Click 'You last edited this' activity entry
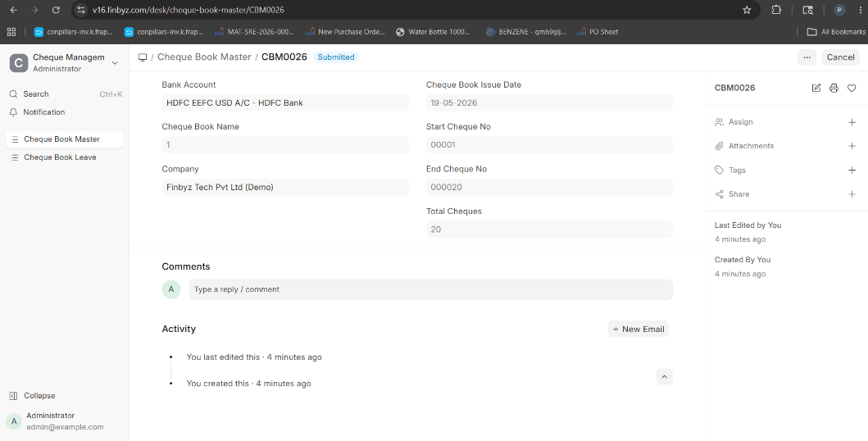The width and height of the screenshot is (868, 441). click(x=253, y=357)
